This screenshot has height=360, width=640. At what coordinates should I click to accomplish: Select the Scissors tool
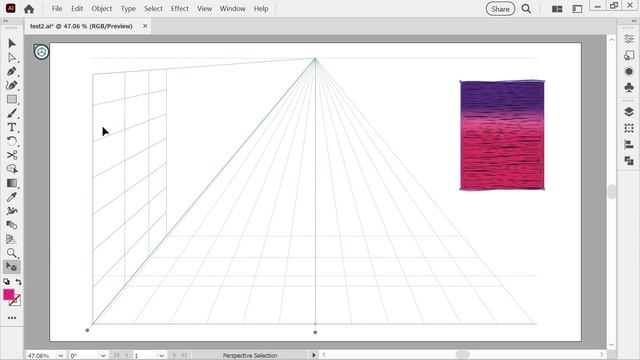point(12,155)
